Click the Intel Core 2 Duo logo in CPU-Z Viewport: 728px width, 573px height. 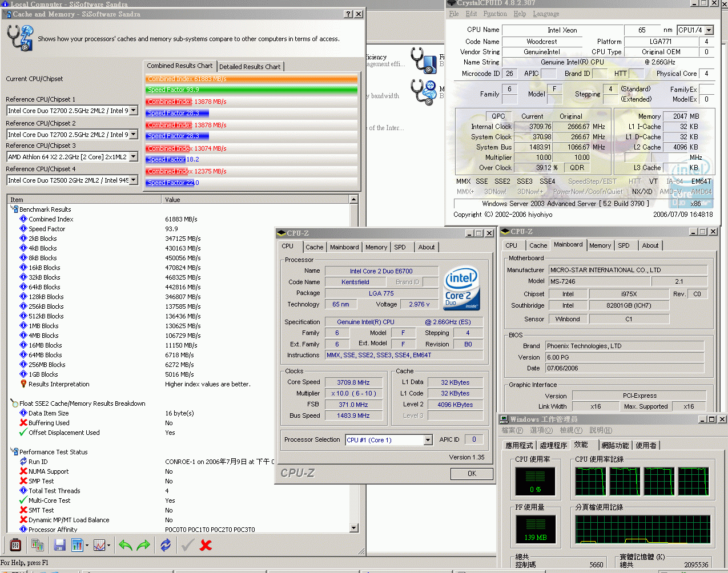click(x=461, y=288)
